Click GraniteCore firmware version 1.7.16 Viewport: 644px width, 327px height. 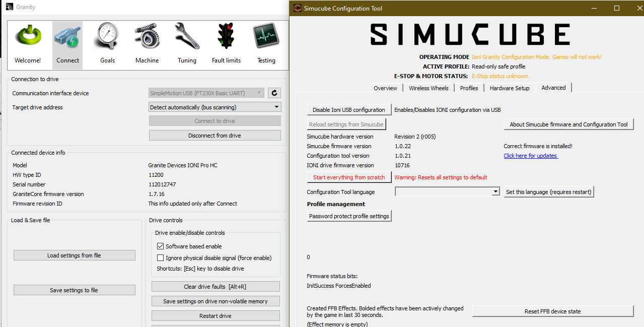coord(156,194)
